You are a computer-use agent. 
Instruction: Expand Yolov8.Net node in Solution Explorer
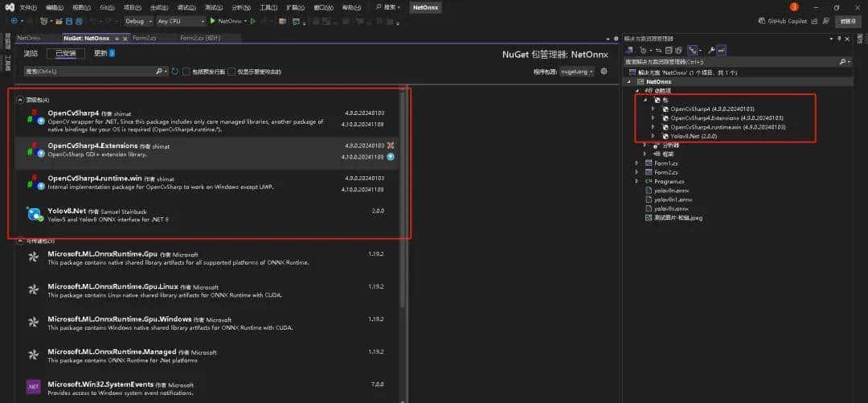pos(653,136)
